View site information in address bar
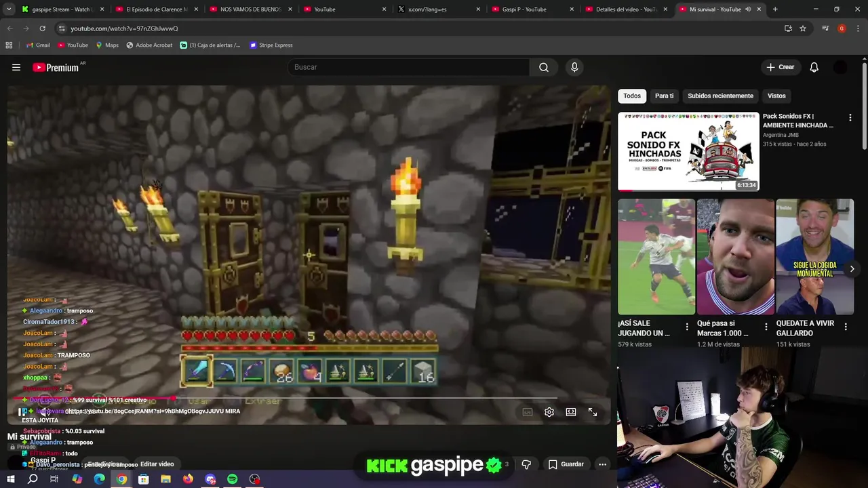Image resolution: width=868 pixels, height=488 pixels. [x=62, y=28]
